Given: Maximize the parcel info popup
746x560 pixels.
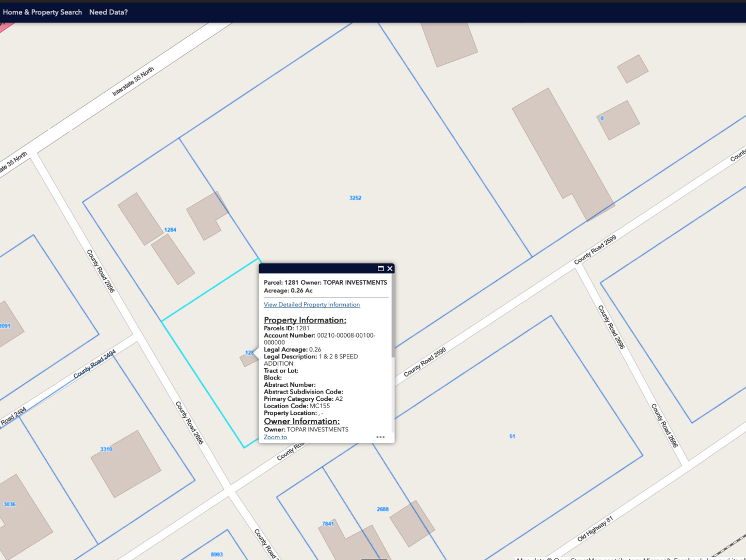Looking at the screenshot, I should [381, 269].
